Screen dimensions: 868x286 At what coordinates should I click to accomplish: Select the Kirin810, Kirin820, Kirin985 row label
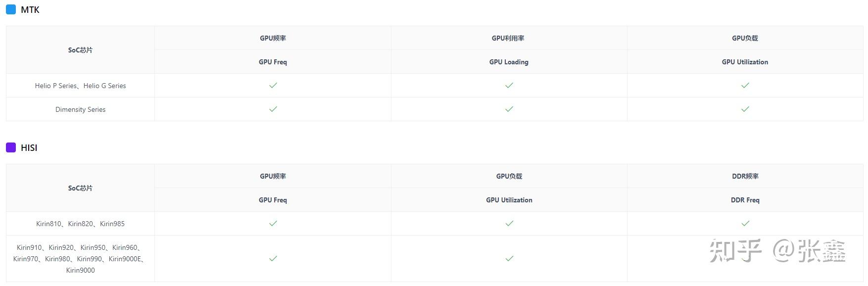[x=80, y=224]
